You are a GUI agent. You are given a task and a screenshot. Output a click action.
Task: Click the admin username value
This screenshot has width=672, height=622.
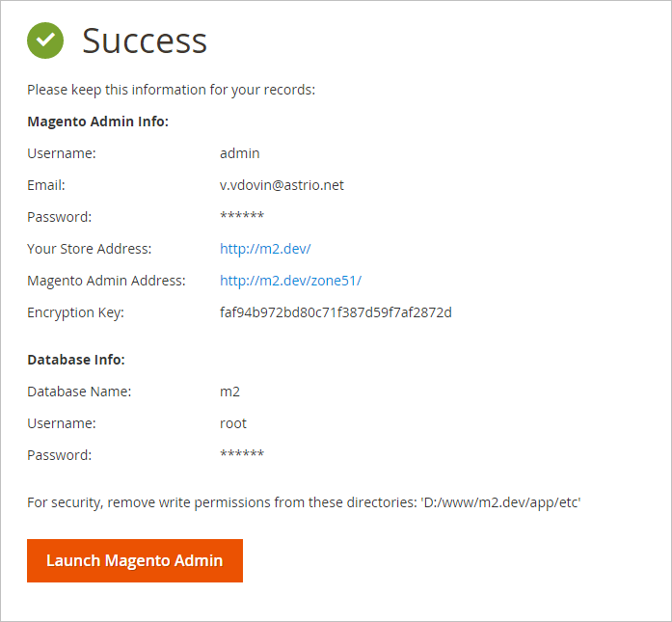(x=239, y=153)
